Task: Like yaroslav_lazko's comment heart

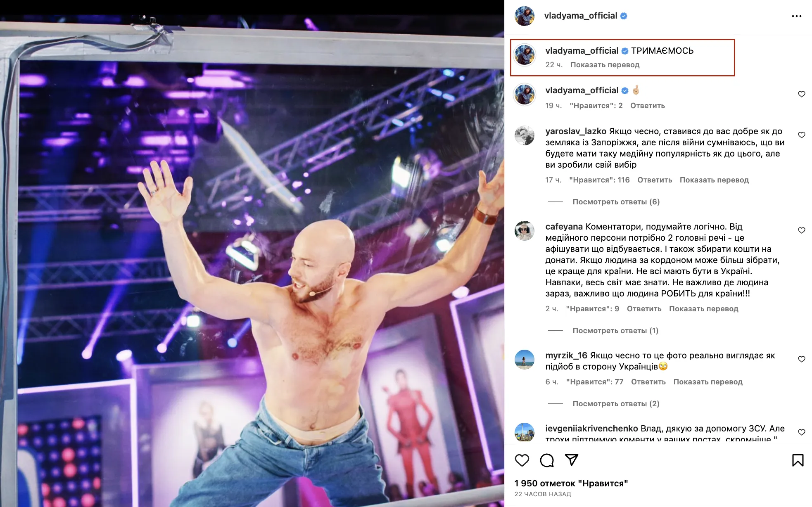Action: pos(801,135)
